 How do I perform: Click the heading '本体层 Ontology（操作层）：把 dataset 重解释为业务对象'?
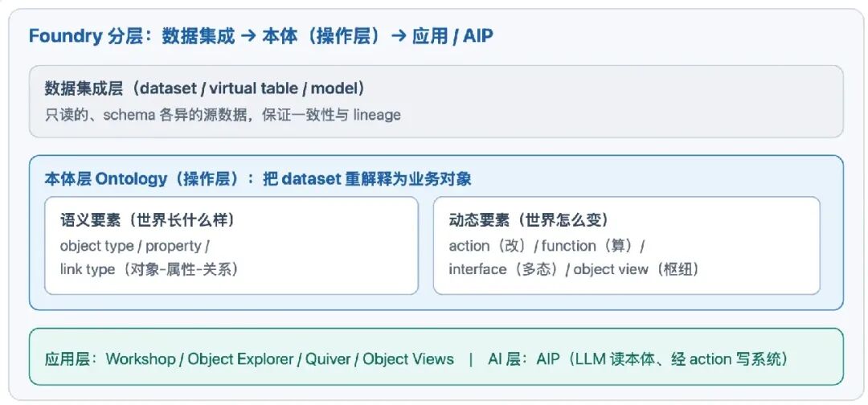(258, 179)
